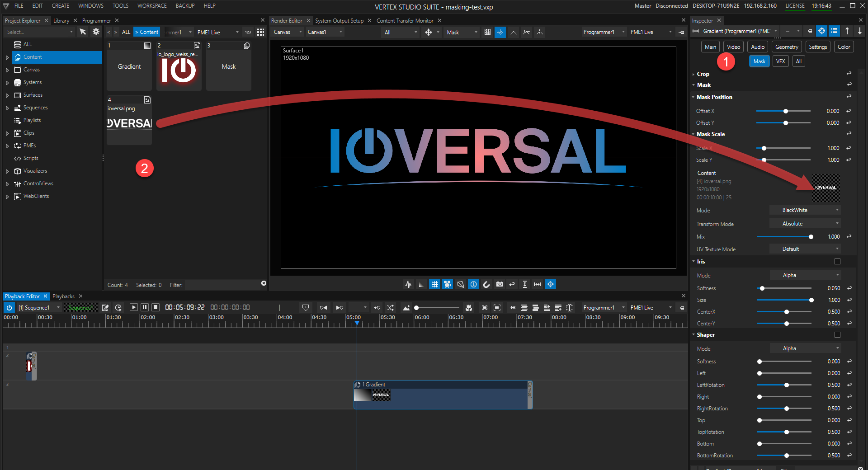The width and height of the screenshot is (868, 470).
Task: Click the Content breadcrumb button in library
Action: point(147,32)
